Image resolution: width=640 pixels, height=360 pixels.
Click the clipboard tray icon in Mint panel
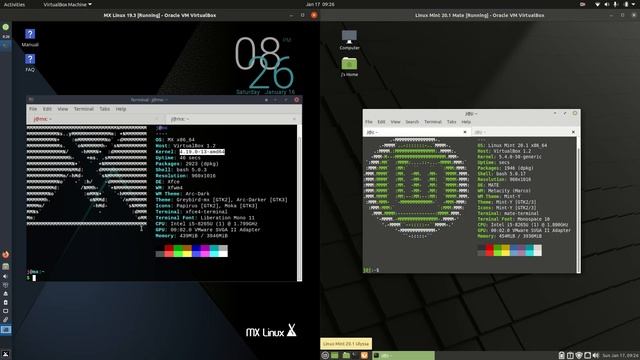pos(562,356)
